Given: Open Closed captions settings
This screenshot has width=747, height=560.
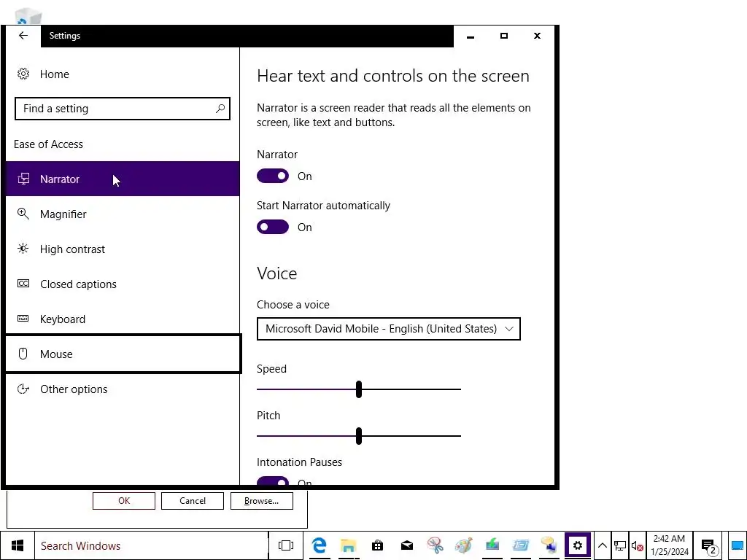Looking at the screenshot, I should click(x=123, y=284).
